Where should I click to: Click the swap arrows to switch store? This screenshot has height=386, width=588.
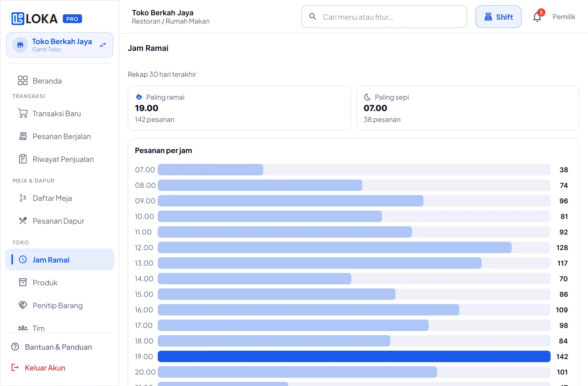pos(103,45)
